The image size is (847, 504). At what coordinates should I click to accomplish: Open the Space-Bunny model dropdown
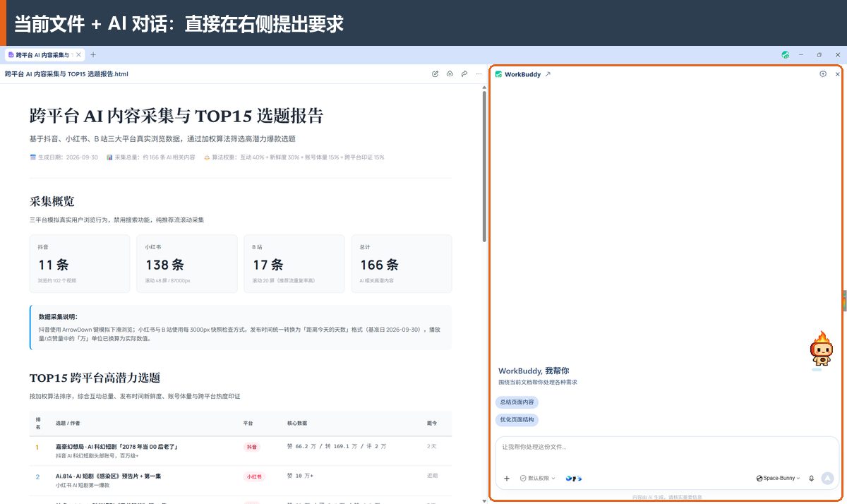[x=778, y=478]
